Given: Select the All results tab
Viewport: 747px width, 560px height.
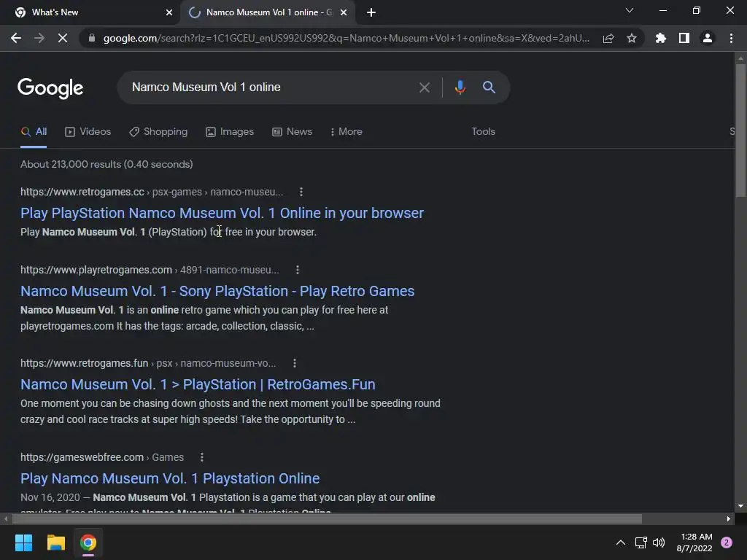Looking at the screenshot, I should point(34,132).
